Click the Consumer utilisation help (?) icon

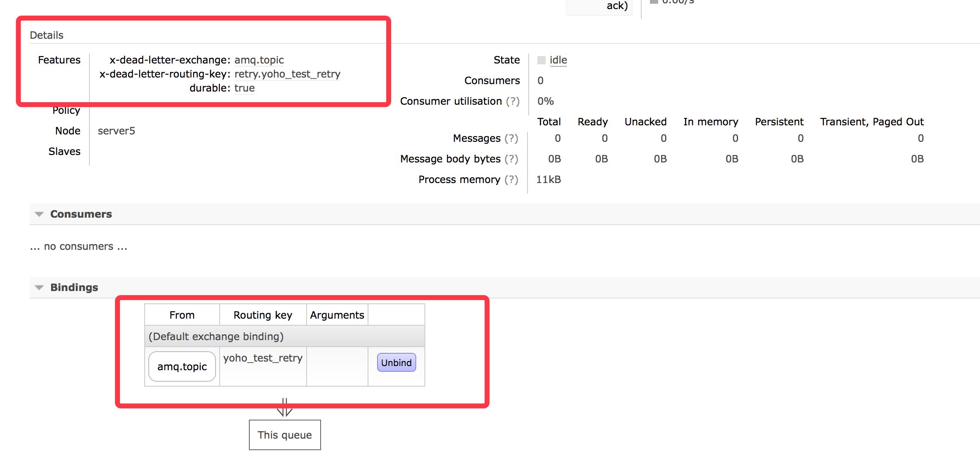pos(513,101)
